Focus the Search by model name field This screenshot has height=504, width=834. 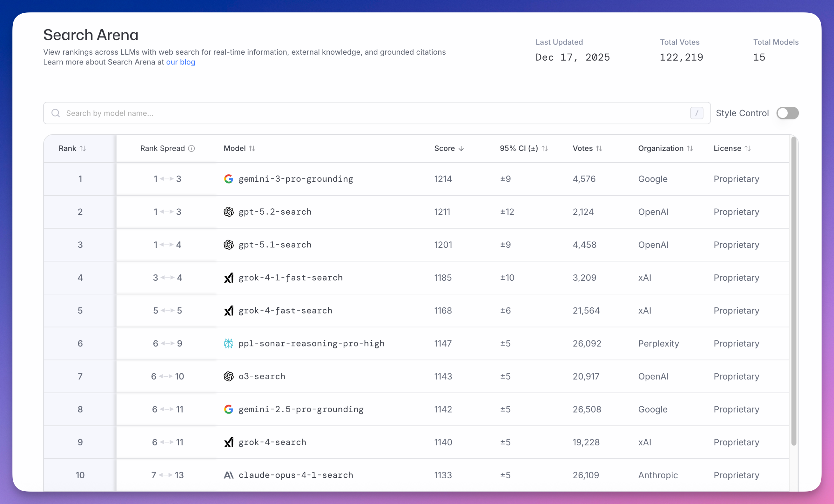[x=372, y=113]
